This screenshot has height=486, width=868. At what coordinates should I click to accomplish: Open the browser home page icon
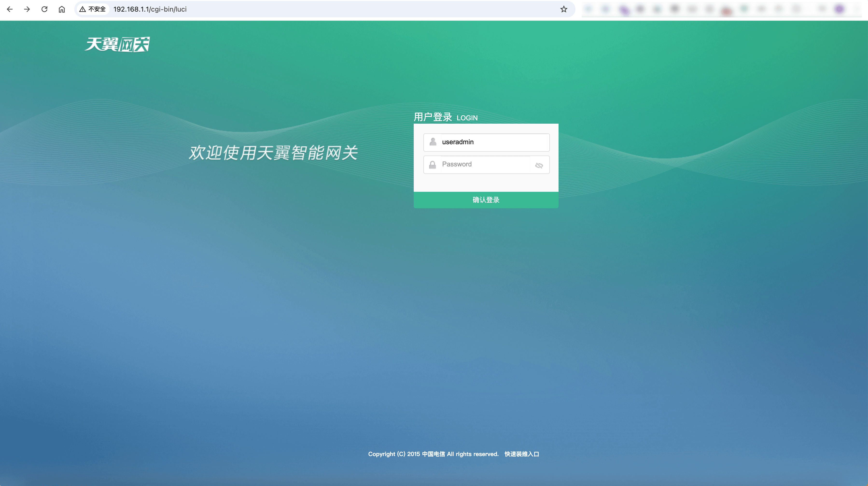62,9
